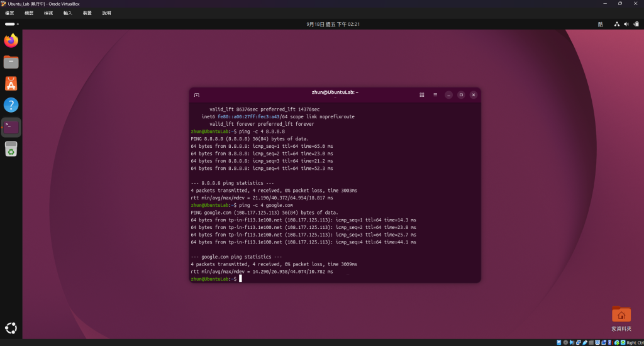Maximize the terminal window
Image resolution: width=644 pixels, height=346 pixels.
point(461,95)
